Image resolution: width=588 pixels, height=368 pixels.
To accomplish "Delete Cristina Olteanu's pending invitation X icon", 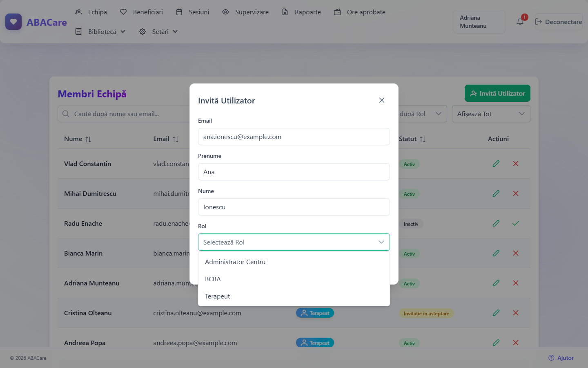I will [516, 313].
